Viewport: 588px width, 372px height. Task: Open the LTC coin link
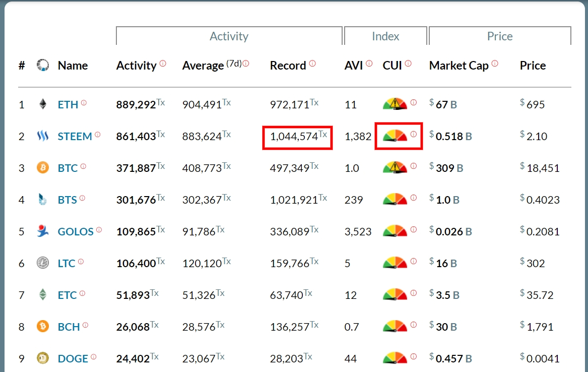point(67,264)
